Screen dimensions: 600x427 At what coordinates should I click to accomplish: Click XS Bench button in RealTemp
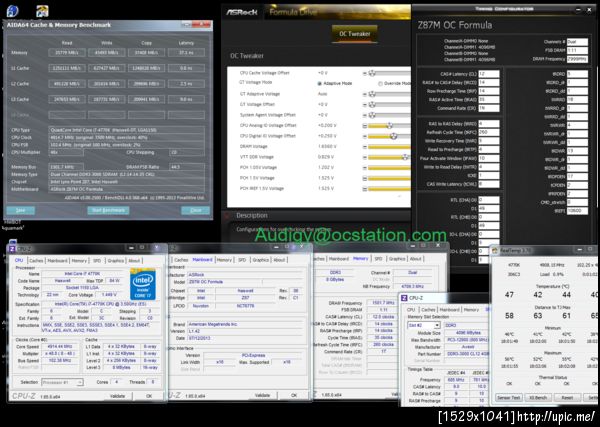click(538, 398)
